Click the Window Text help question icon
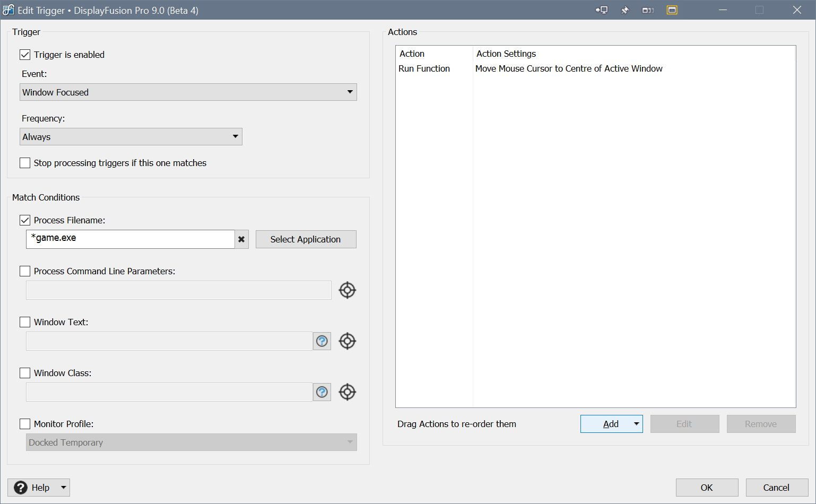Screen dimensions: 816x504 pos(322,341)
